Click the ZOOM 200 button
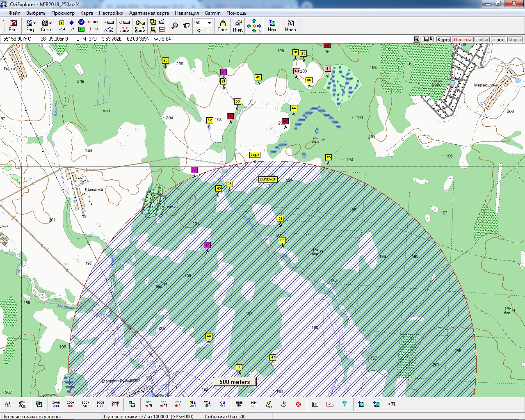 pos(56,404)
